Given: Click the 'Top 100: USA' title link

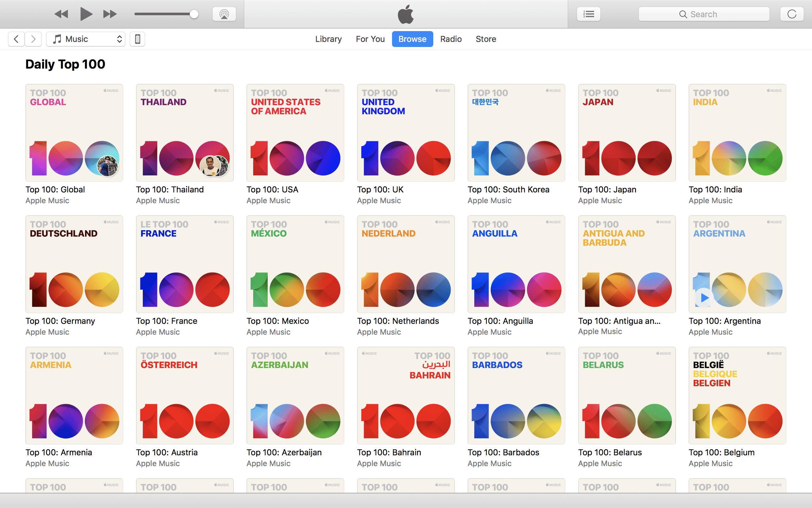Looking at the screenshot, I should pyautogui.click(x=272, y=190).
